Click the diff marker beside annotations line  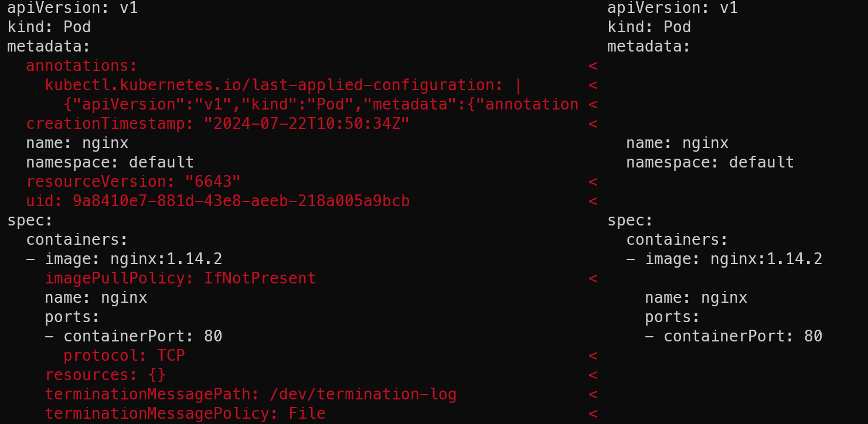point(593,66)
